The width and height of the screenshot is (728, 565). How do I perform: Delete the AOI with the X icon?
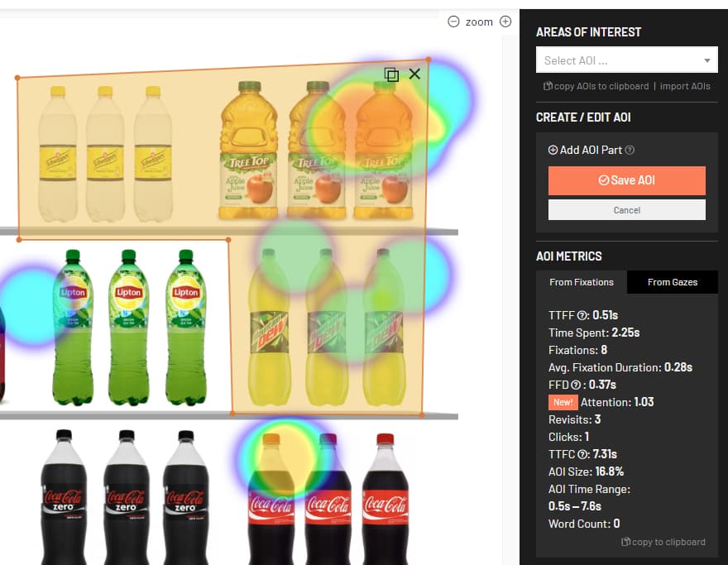click(414, 74)
